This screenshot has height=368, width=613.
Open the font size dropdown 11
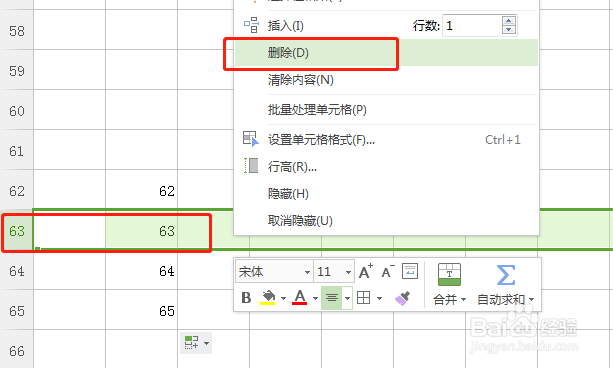point(348,272)
